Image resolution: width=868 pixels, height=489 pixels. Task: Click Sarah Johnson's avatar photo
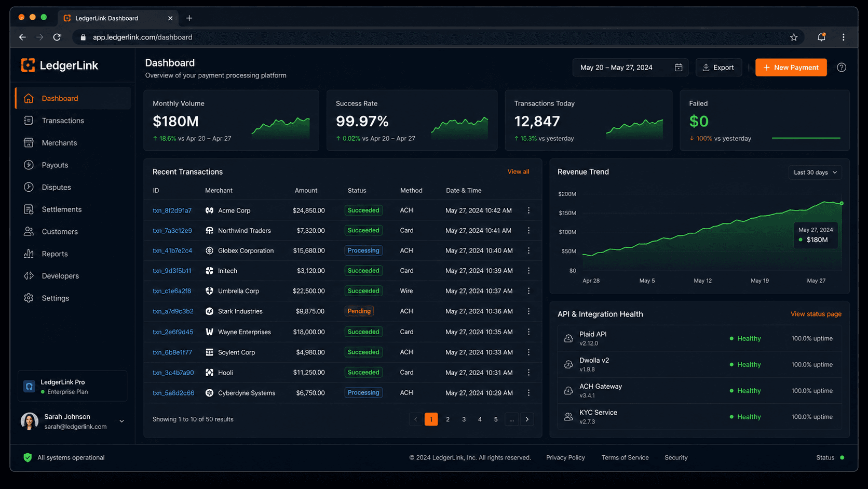tap(30, 421)
